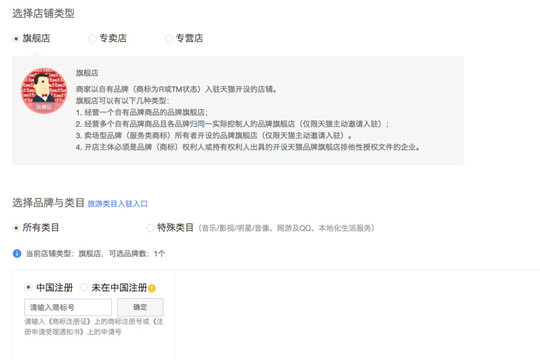Click the line starting 2. 经营多个自有品牌
The width and height of the screenshot is (540, 360).
(232, 124)
